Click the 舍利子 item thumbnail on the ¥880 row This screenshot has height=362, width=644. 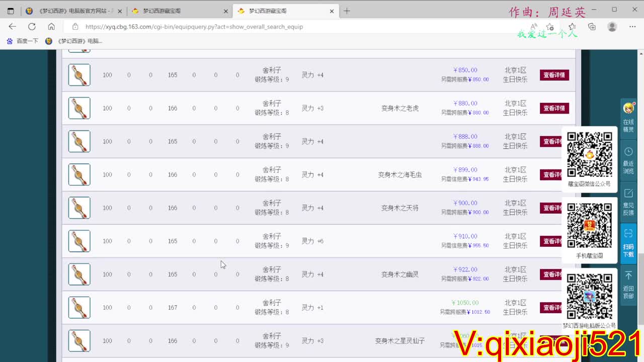click(79, 108)
